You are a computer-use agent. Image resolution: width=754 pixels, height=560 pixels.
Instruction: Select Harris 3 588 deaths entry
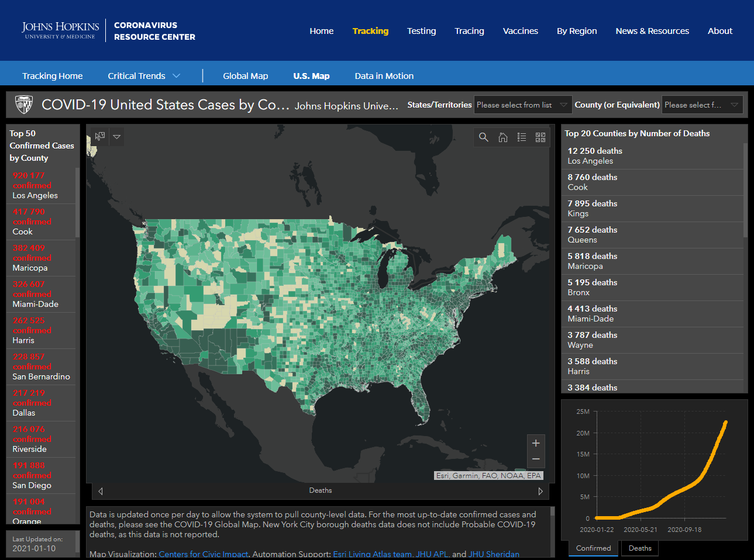(653, 367)
